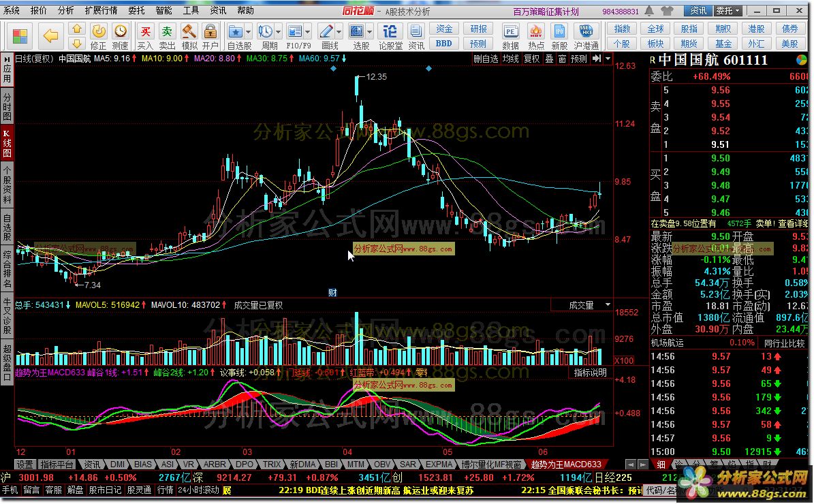Open the F10/F9 info icon
814x504 pixels.
(294, 31)
